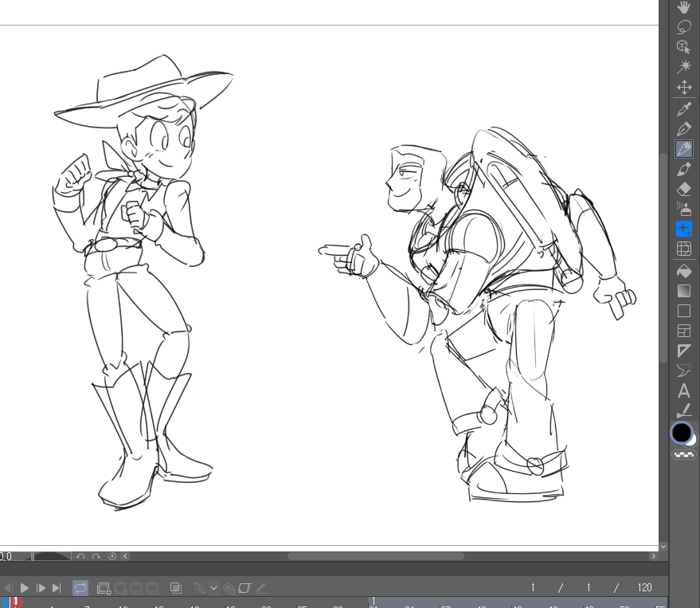Screen dimensions: 700x608
Task: Click the red timeline frame marker
Action: coord(16,602)
